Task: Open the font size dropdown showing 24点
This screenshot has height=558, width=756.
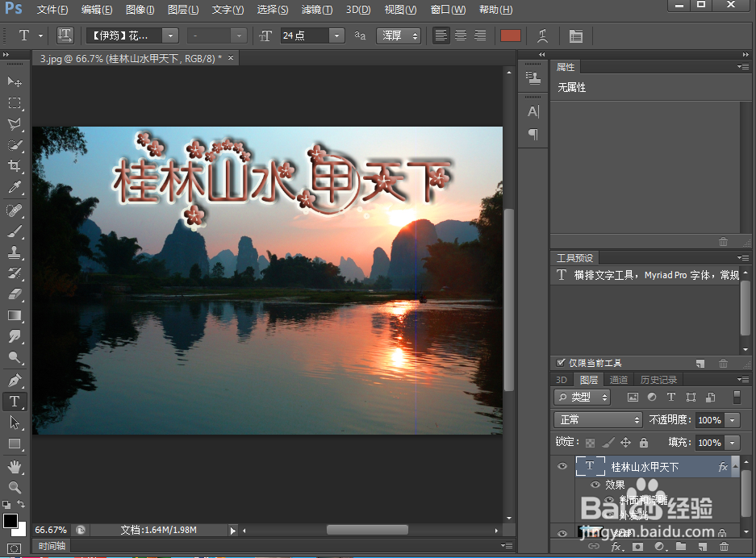Action: pos(336,35)
